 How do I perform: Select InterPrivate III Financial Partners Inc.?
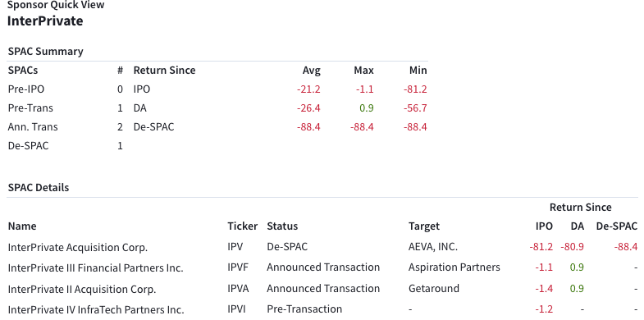[x=96, y=267]
